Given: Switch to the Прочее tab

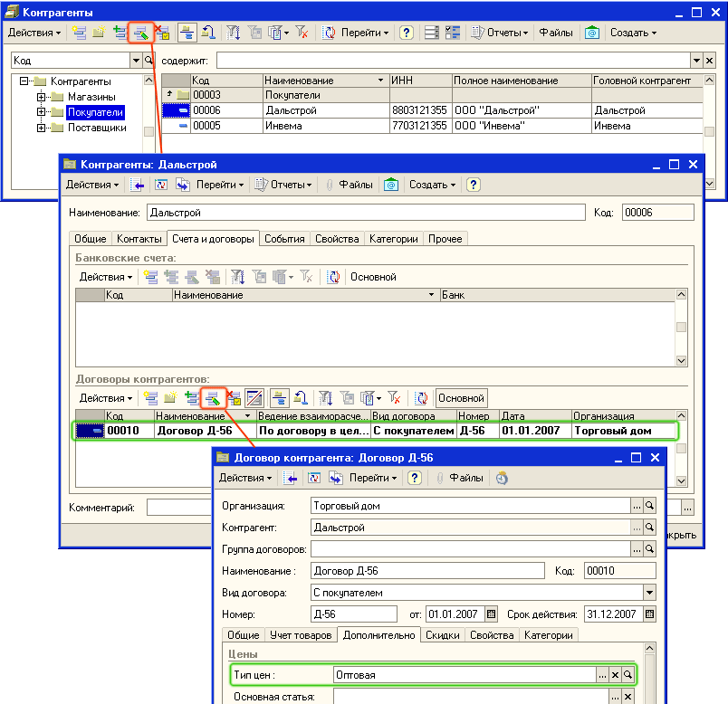Looking at the screenshot, I should coord(445,239).
